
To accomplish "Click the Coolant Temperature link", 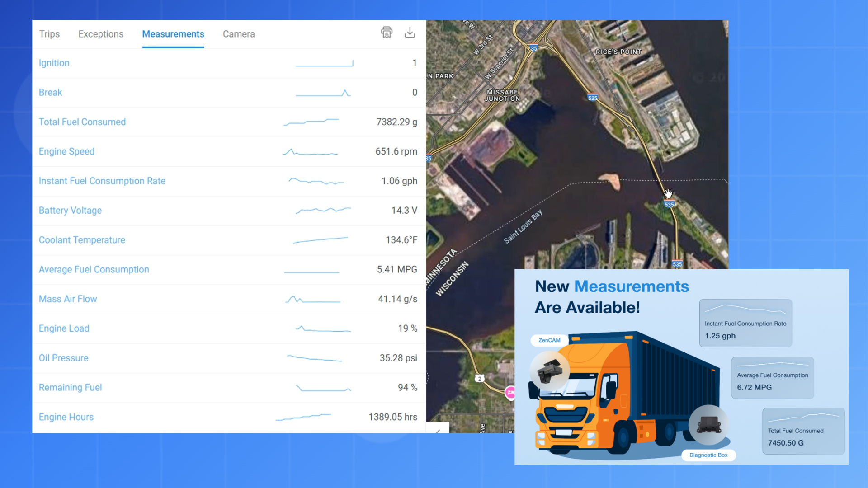I will click(x=82, y=240).
